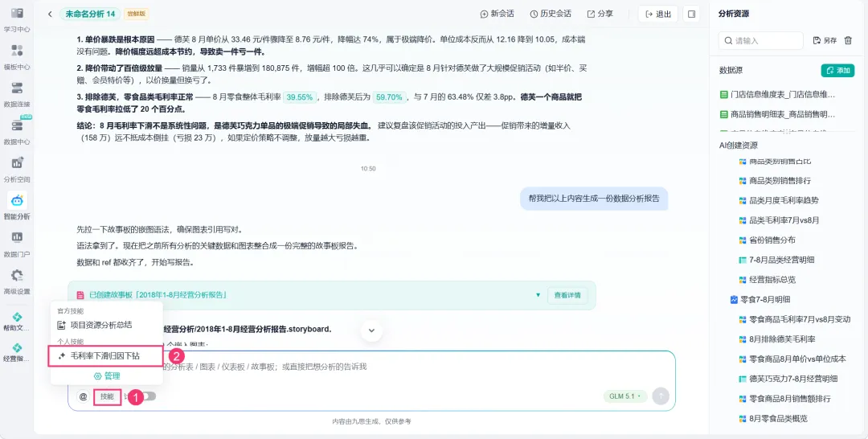This screenshot has height=439, width=868.
Task: Click the user message 帮我把以上内容生成一份数据分析报告
Action: tap(593, 198)
